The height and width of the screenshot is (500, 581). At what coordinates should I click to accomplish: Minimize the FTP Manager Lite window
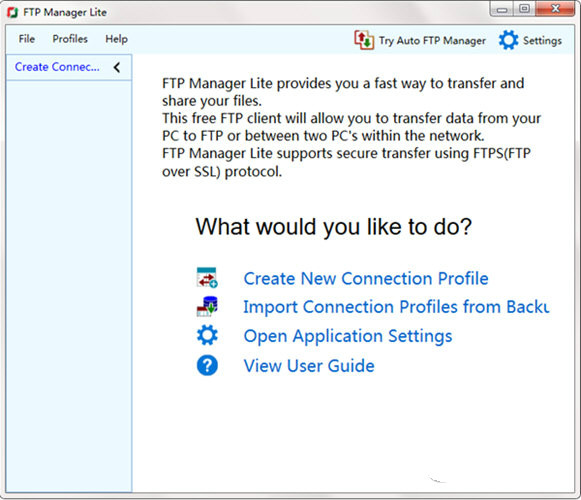coord(502,9)
